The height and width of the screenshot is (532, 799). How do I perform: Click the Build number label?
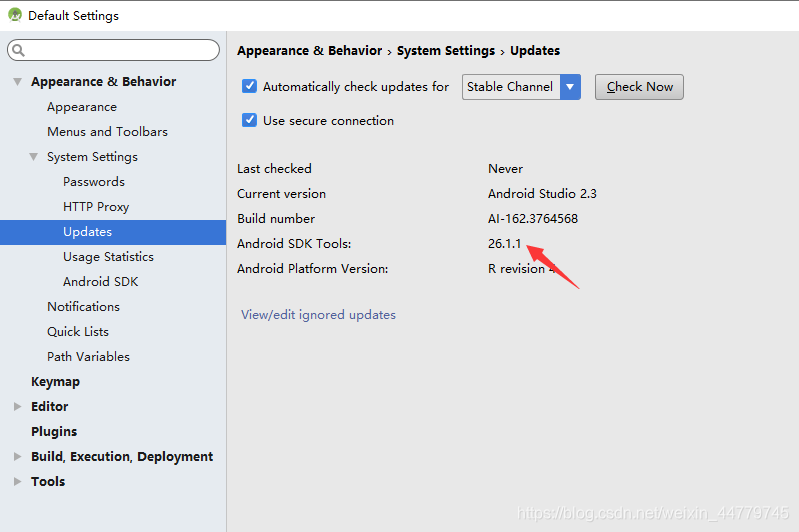pos(276,219)
